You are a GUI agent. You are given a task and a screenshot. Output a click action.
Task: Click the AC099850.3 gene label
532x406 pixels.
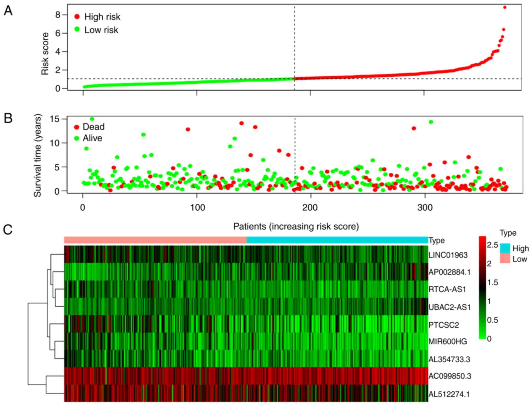tap(450, 376)
